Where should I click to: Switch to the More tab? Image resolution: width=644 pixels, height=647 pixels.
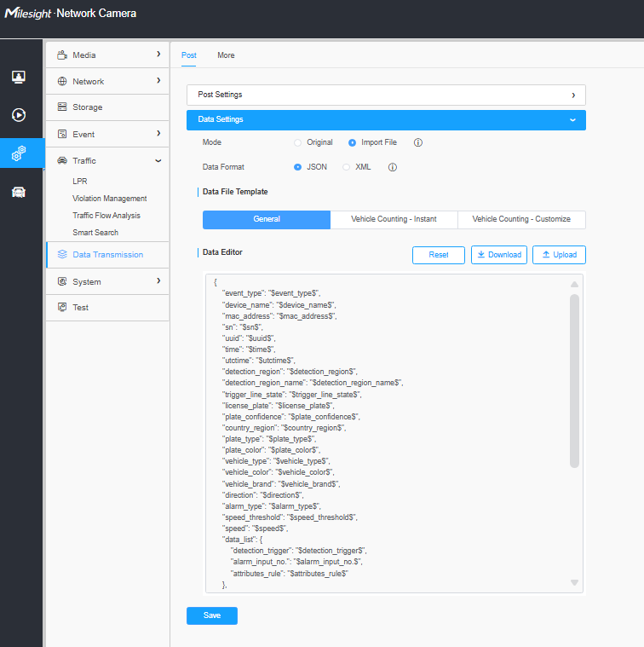coord(226,55)
